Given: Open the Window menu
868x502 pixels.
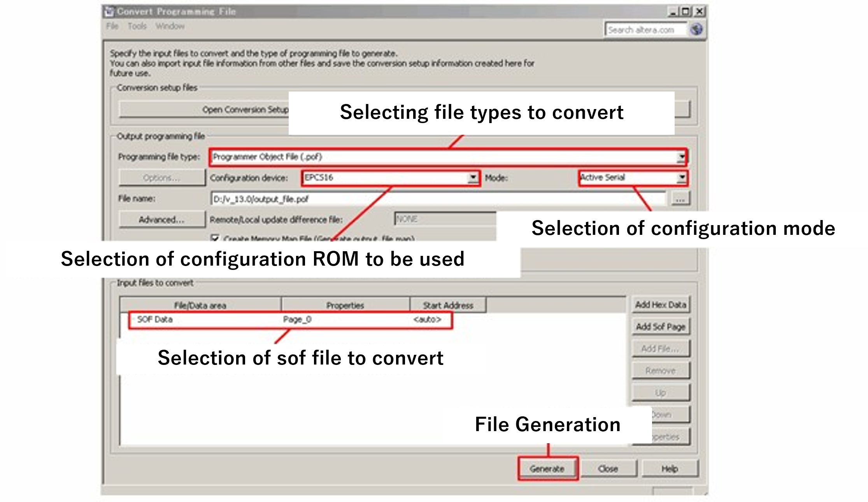Looking at the screenshot, I should point(170,26).
